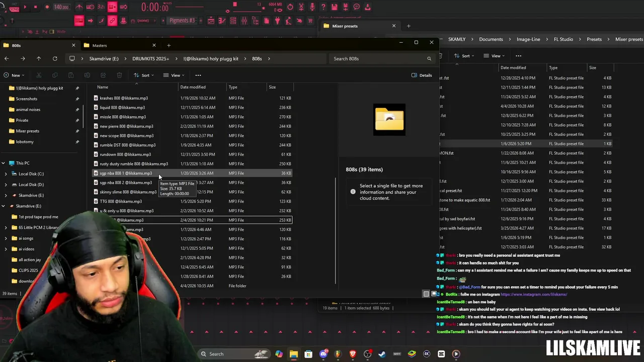This screenshot has width=644, height=362.
Task: Sort by the Size column in 808s
Action: [279, 87]
